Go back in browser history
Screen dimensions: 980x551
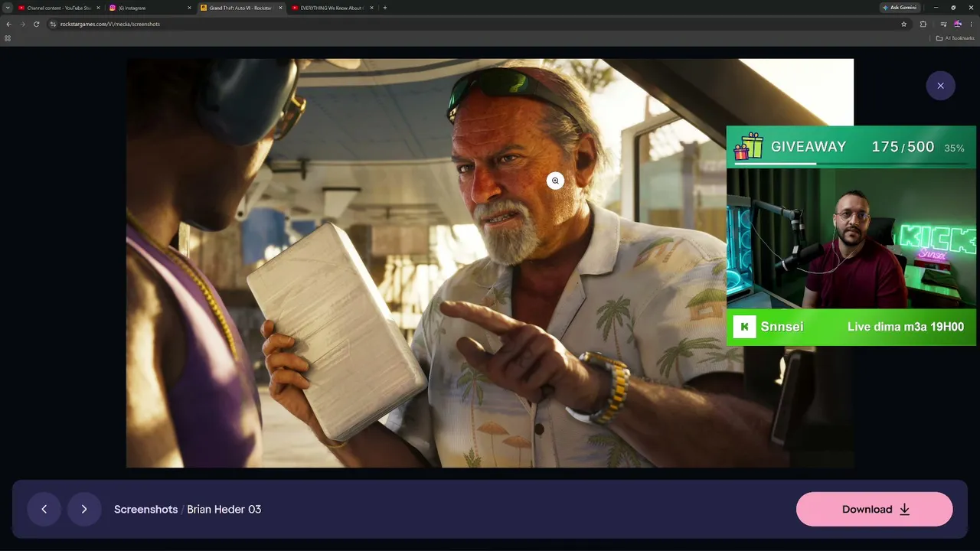8,24
